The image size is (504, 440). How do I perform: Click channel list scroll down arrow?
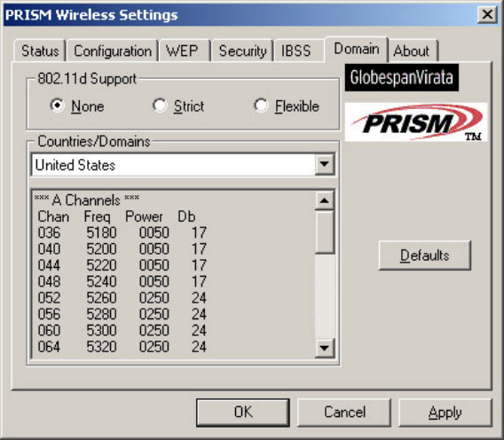pyautogui.click(x=324, y=348)
